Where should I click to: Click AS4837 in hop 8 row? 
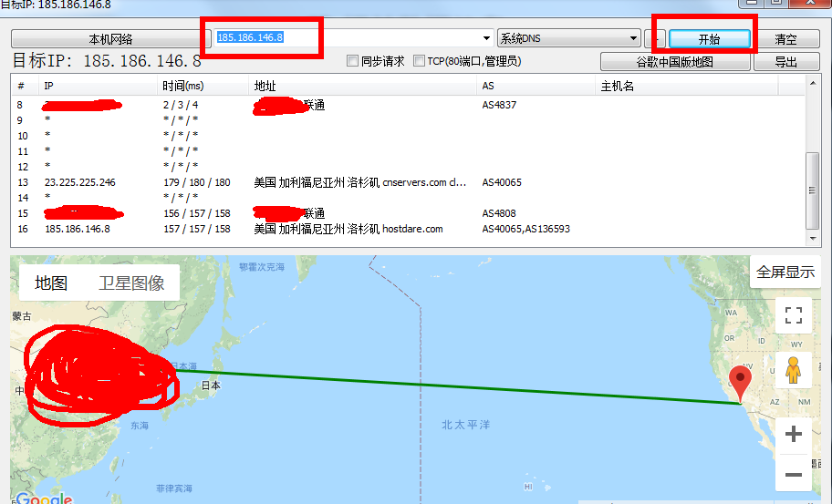tap(499, 105)
